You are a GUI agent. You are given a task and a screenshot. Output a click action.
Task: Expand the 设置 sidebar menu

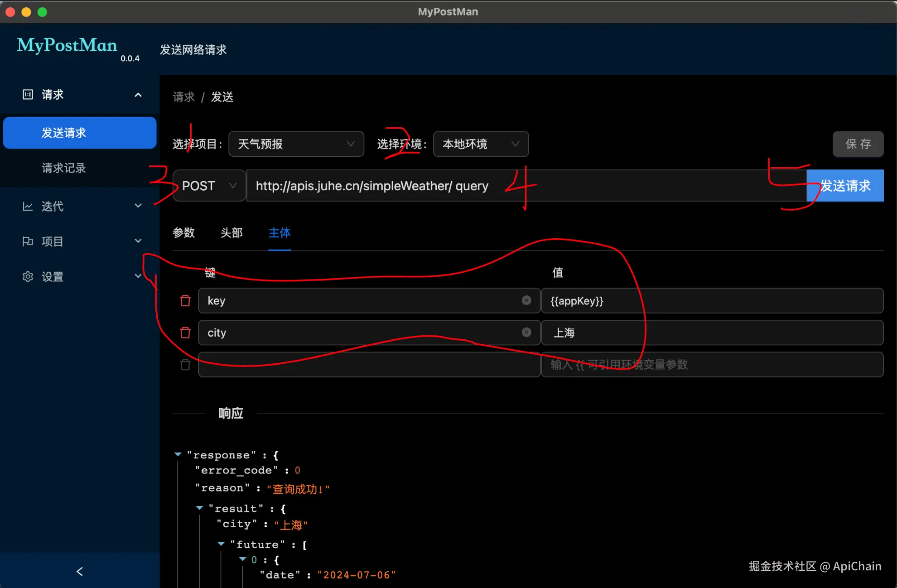pos(138,276)
